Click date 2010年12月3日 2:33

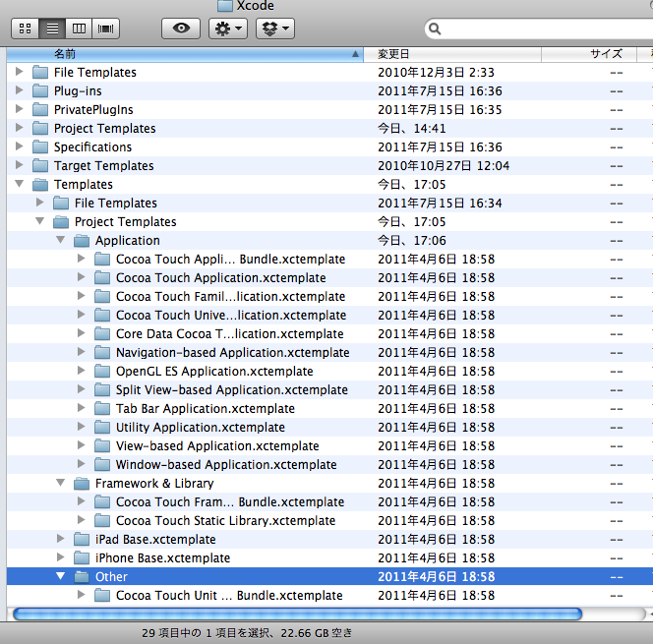pyautogui.click(x=436, y=73)
